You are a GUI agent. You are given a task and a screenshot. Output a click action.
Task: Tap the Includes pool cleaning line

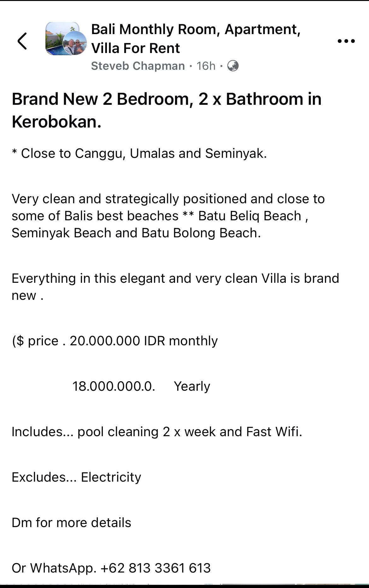[x=157, y=432]
